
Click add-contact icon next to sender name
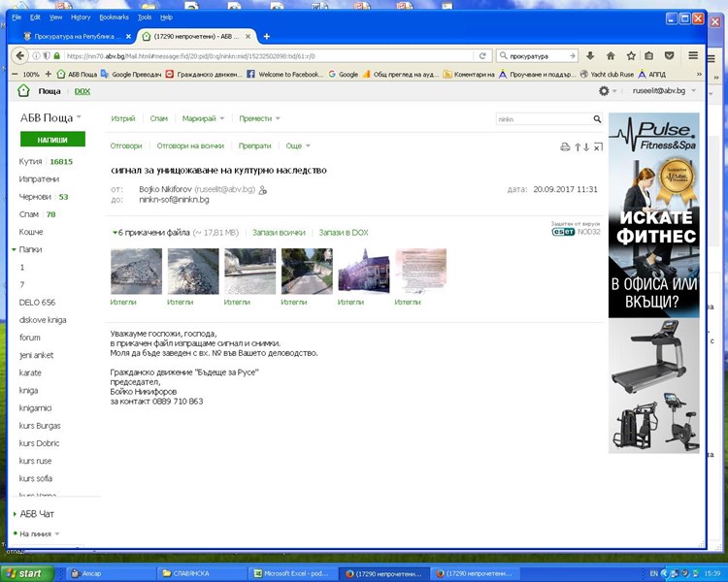[x=263, y=190]
